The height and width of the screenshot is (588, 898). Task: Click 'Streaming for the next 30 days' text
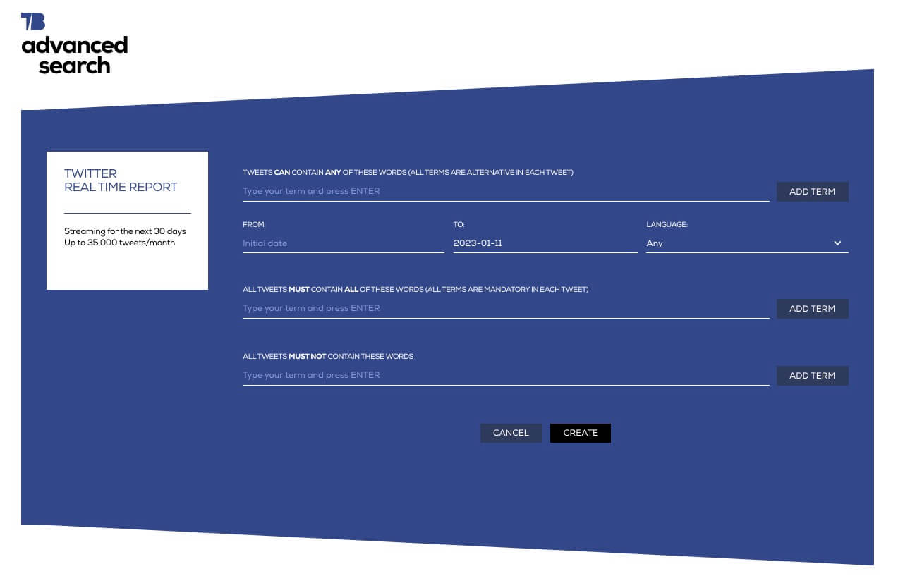(x=125, y=231)
